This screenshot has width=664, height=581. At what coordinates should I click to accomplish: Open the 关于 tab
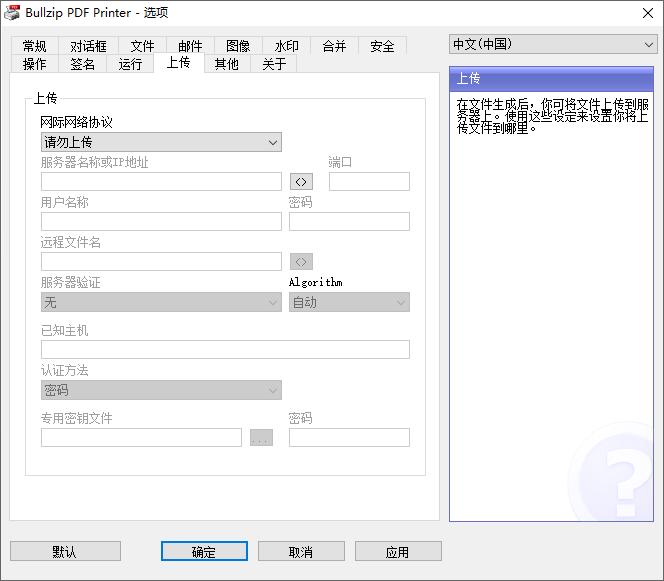[x=274, y=64]
